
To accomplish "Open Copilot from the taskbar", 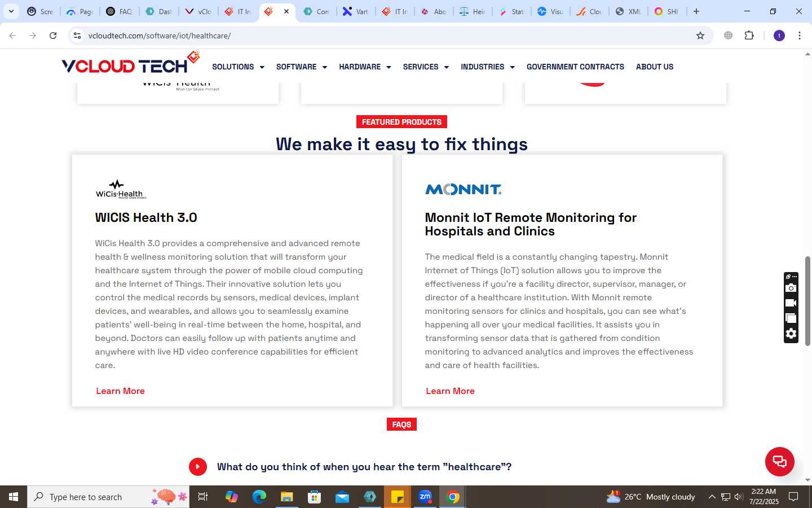I will [232, 497].
